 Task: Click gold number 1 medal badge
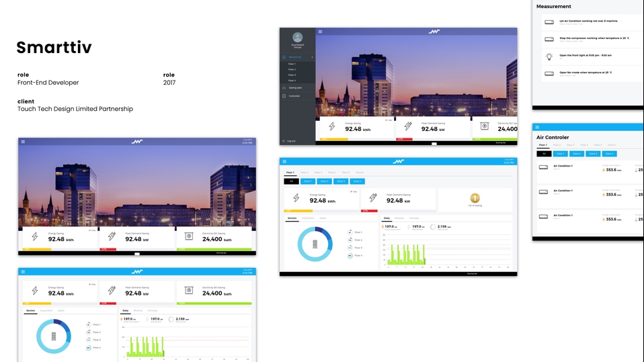pyautogui.click(x=475, y=198)
